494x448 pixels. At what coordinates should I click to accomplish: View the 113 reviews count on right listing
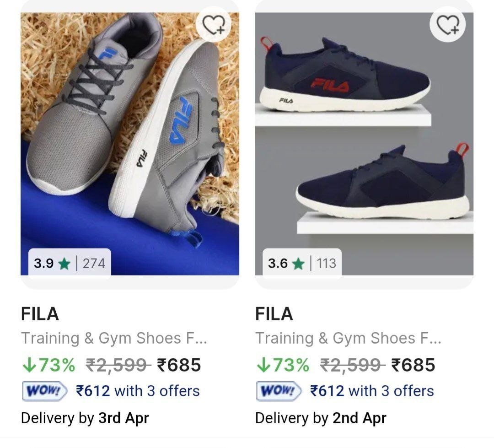pos(328,264)
